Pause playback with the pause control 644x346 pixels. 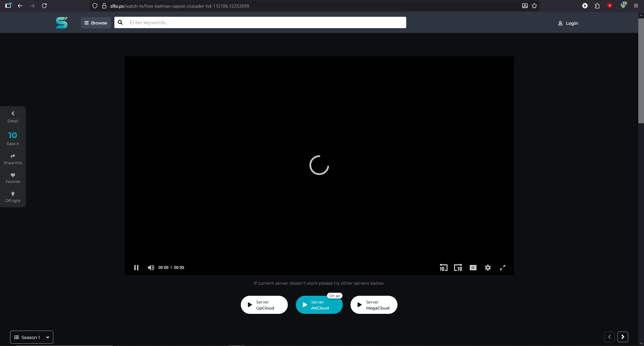click(136, 268)
